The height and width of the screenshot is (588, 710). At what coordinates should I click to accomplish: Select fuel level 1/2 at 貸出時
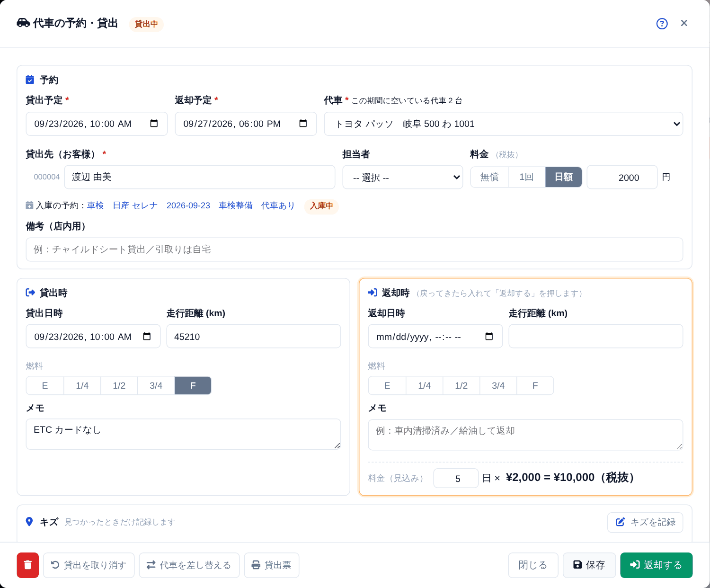click(x=119, y=386)
